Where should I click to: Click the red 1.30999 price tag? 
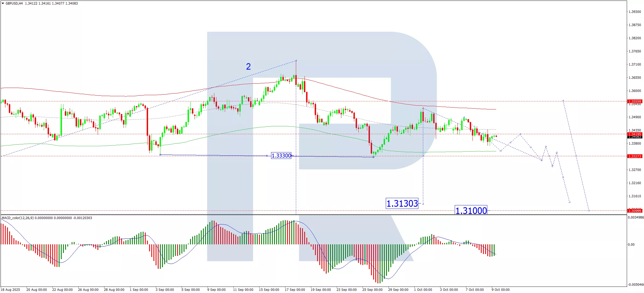pyautogui.click(x=635, y=211)
